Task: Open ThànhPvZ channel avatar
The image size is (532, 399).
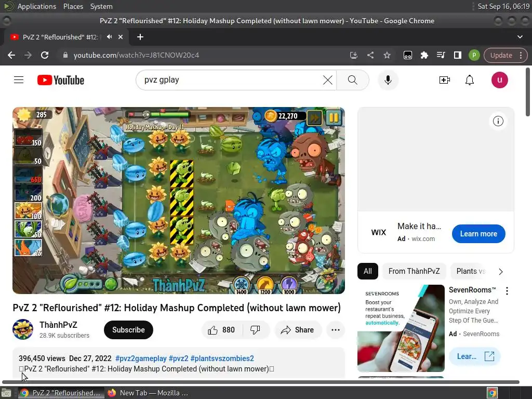Action: click(x=23, y=329)
